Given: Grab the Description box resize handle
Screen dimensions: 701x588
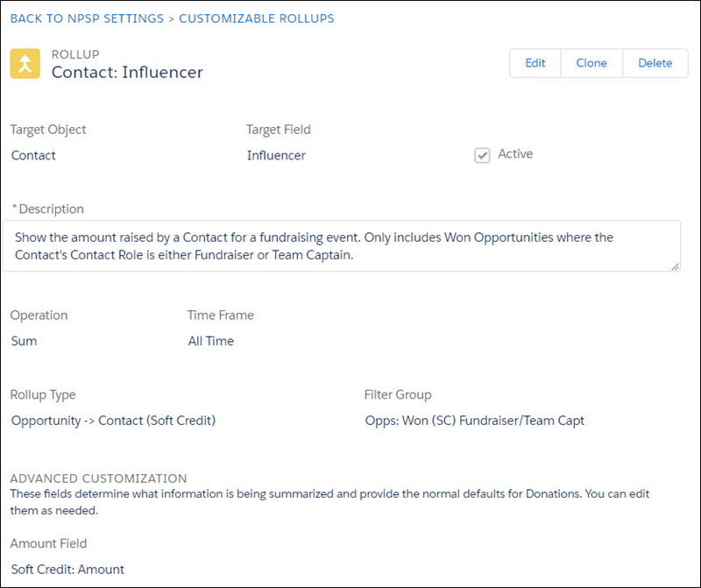Looking at the screenshot, I should click(x=675, y=266).
